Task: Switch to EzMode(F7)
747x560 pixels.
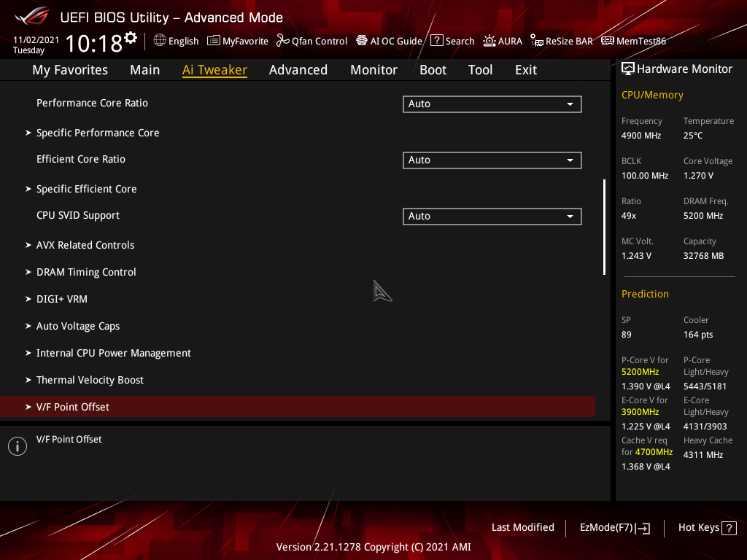Action: pyautogui.click(x=614, y=527)
